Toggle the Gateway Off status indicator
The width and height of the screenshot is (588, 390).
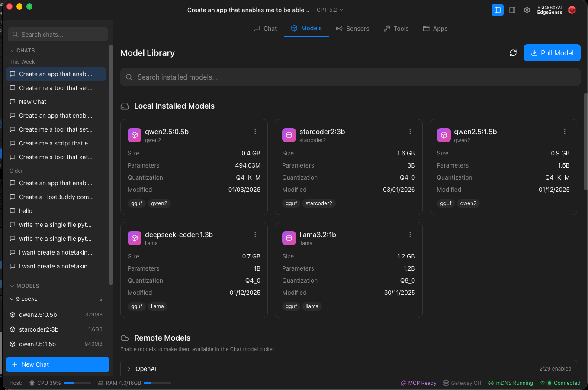coord(462,383)
